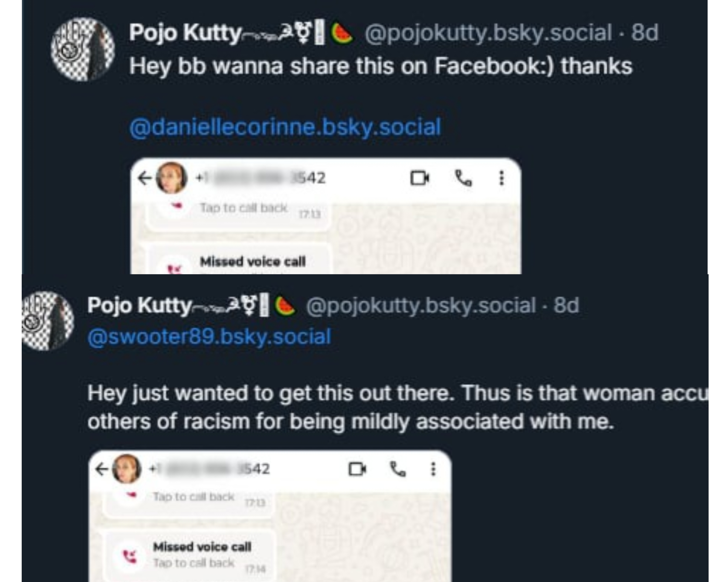This screenshot has height=582, width=728.
Task: Click the @pojokutty.bsky.social handle on the swooter89 post
Action: tap(420, 306)
